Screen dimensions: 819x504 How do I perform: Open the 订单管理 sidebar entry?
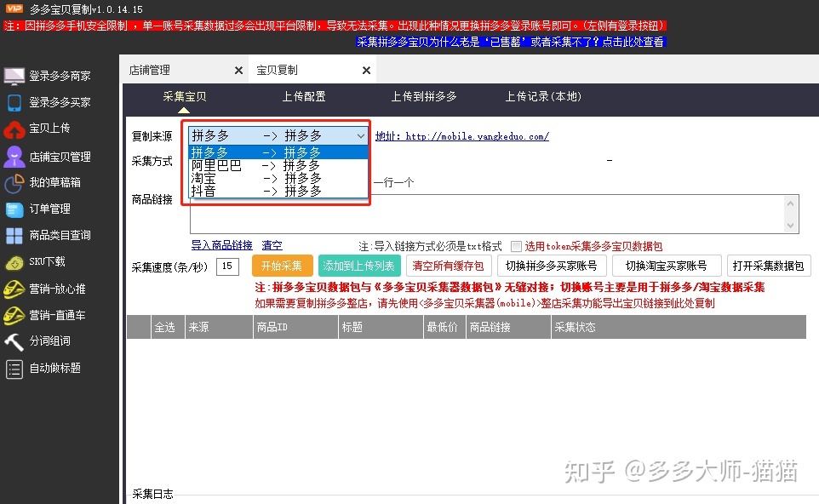[50, 209]
